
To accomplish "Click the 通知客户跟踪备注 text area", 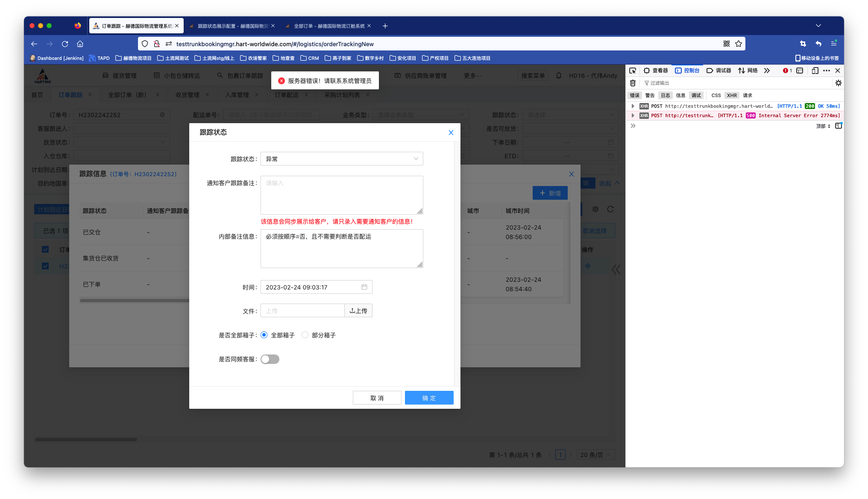I will [342, 195].
